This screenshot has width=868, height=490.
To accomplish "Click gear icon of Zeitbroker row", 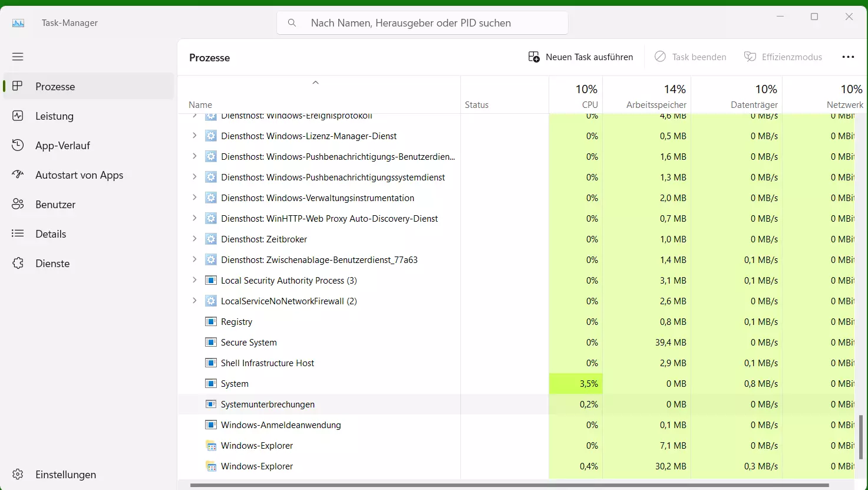I will coord(211,239).
